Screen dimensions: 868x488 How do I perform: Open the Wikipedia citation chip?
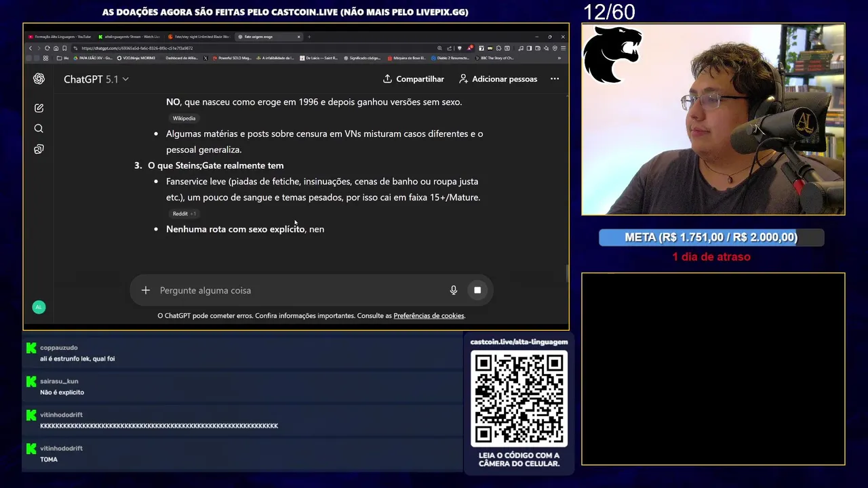point(184,118)
